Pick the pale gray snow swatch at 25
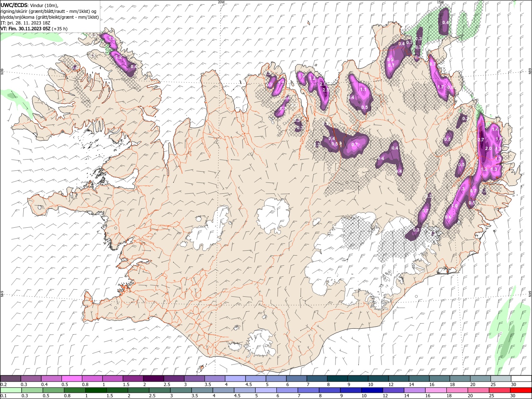 (501, 379)
